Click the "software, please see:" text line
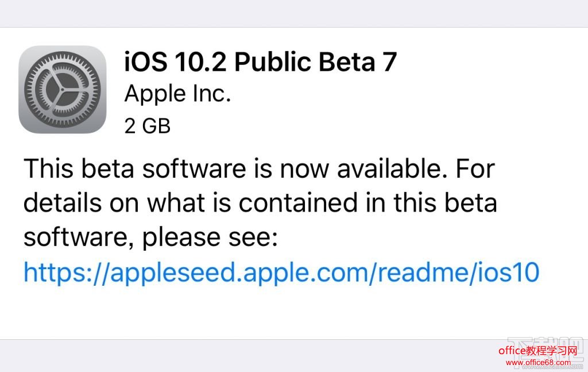Screen dimensions: 588x372 [150, 237]
